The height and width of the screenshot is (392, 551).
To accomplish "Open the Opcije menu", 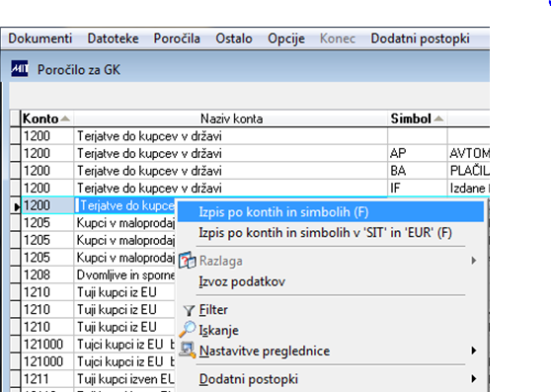I will (286, 39).
